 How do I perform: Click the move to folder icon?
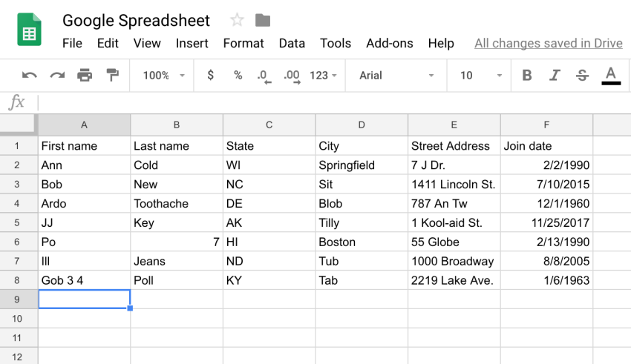point(262,20)
